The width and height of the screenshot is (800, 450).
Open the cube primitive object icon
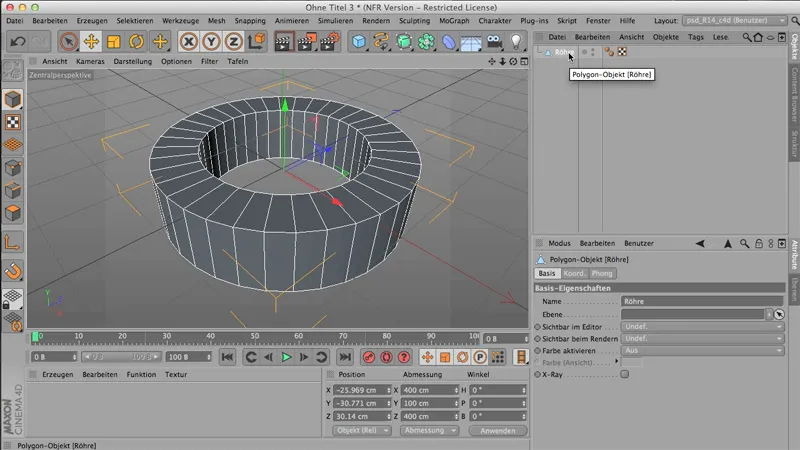[x=359, y=41]
